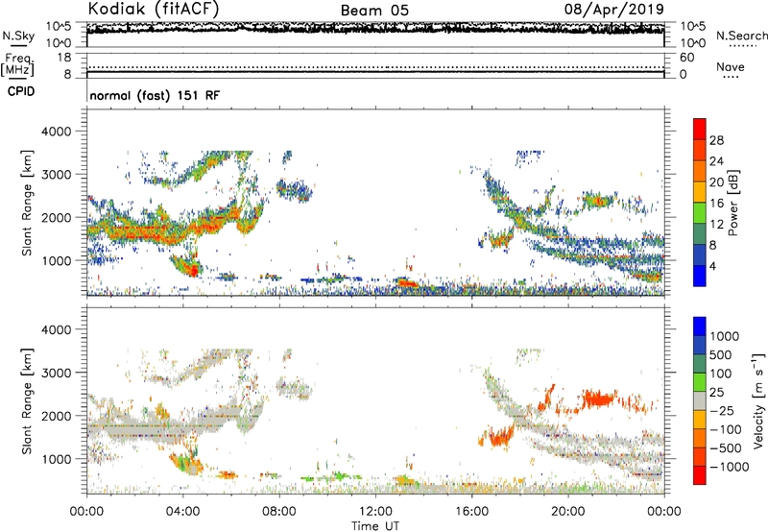The height and width of the screenshot is (532, 768).
Task: Click the orange velocity patch near 21:00
Action: (x=598, y=399)
